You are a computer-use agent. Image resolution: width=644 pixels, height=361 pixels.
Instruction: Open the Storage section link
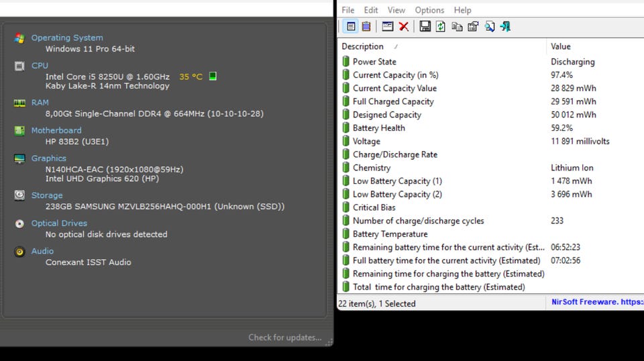(x=47, y=195)
